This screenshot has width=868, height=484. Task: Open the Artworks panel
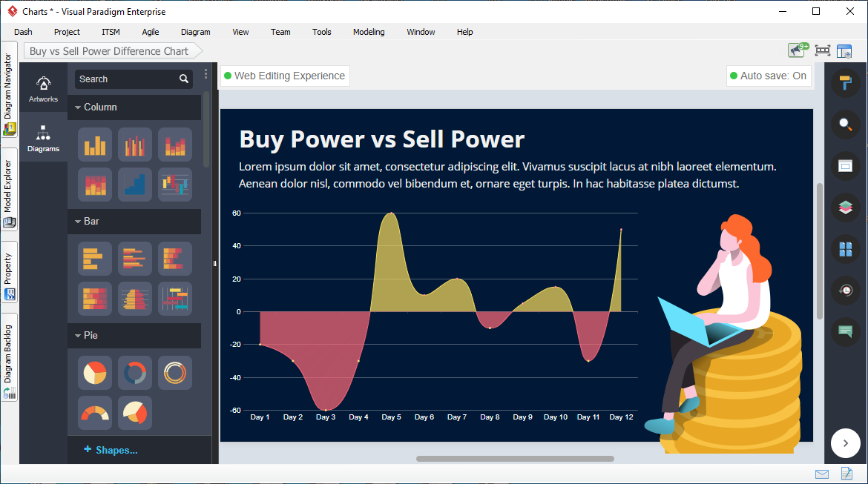coord(43,89)
